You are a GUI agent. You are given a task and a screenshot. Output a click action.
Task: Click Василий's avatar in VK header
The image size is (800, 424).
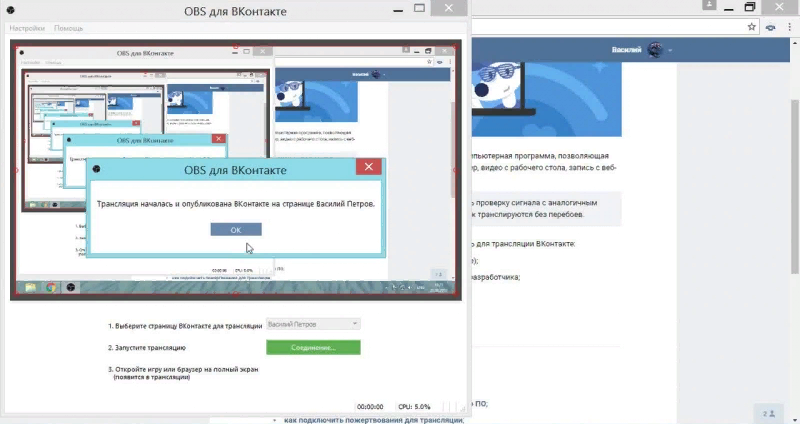click(x=655, y=49)
